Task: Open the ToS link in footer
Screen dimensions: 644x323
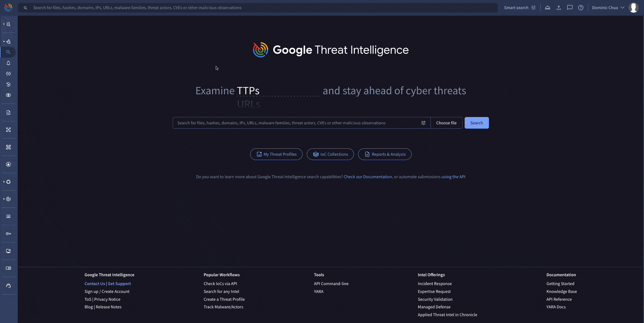Action: (88, 299)
